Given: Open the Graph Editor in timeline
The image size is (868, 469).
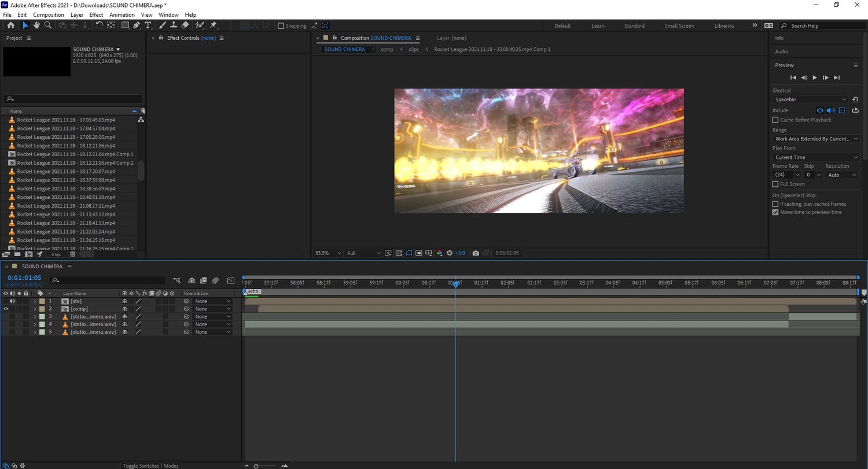Looking at the screenshot, I should pyautogui.click(x=231, y=280).
